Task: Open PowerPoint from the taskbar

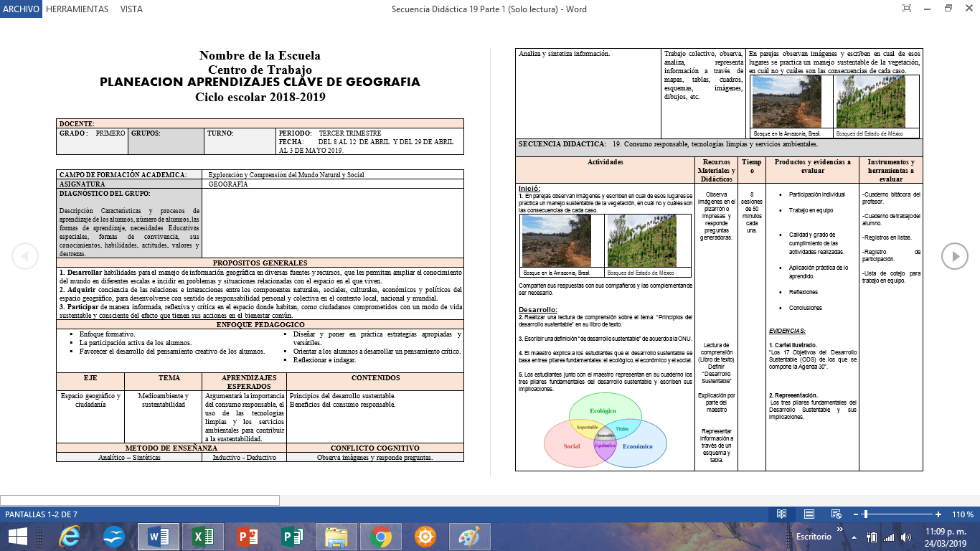Action: click(x=248, y=537)
